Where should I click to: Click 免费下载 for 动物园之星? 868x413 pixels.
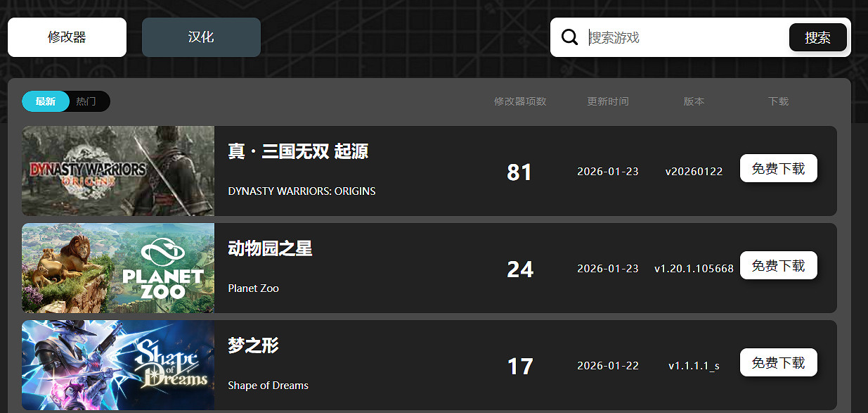coord(778,265)
